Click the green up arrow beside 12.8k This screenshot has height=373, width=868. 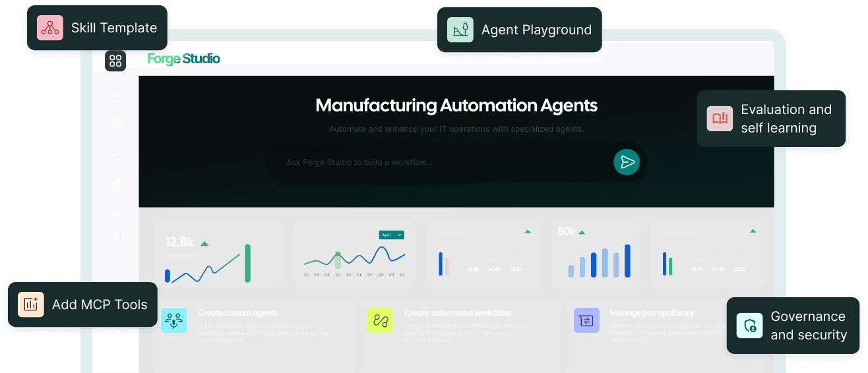coord(204,244)
